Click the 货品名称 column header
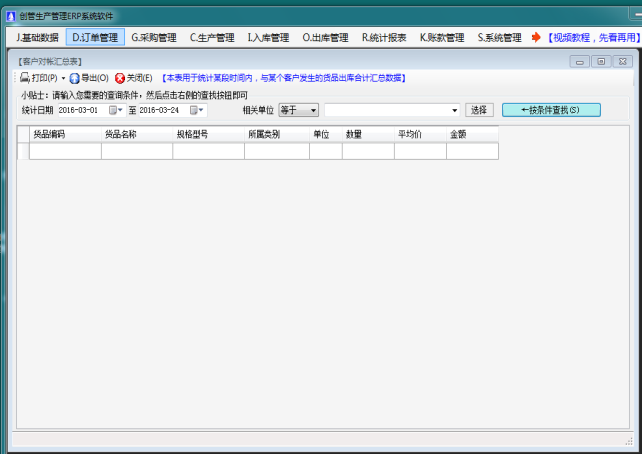Screen dimensions: 642x454 tap(126, 134)
